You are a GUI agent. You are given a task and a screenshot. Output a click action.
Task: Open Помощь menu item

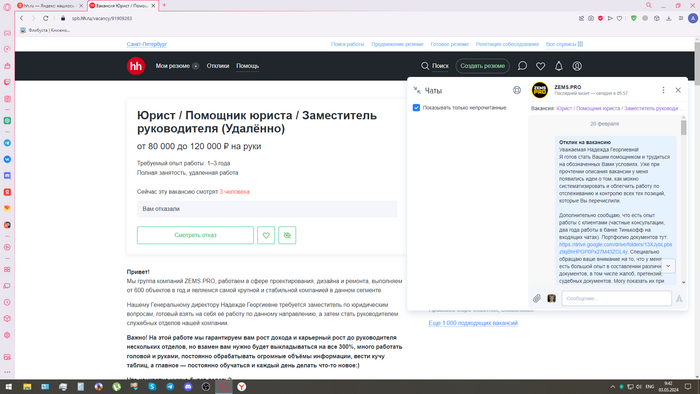(x=247, y=66)
